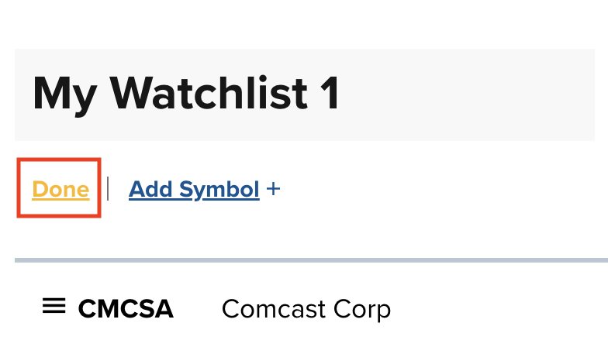Click the Done link
This screenshot has height=364, width=608.
(x=60, y=189)
